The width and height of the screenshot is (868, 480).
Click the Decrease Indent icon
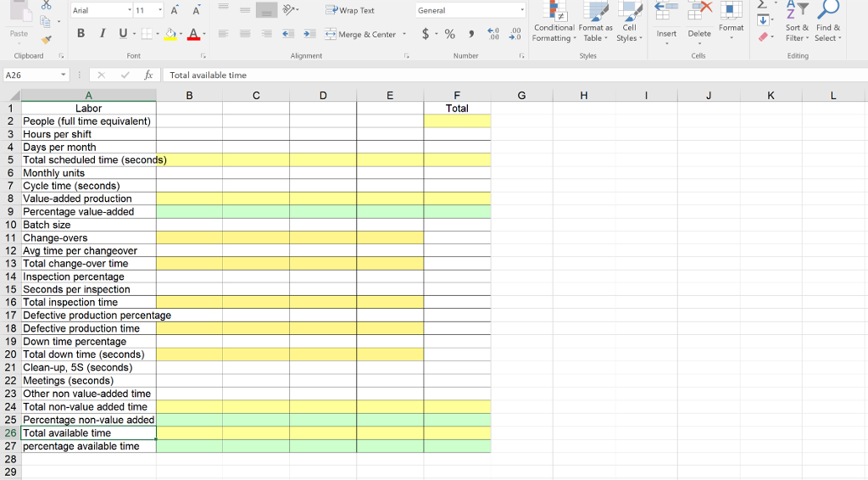pyautogui.click(x=288, y=34)
